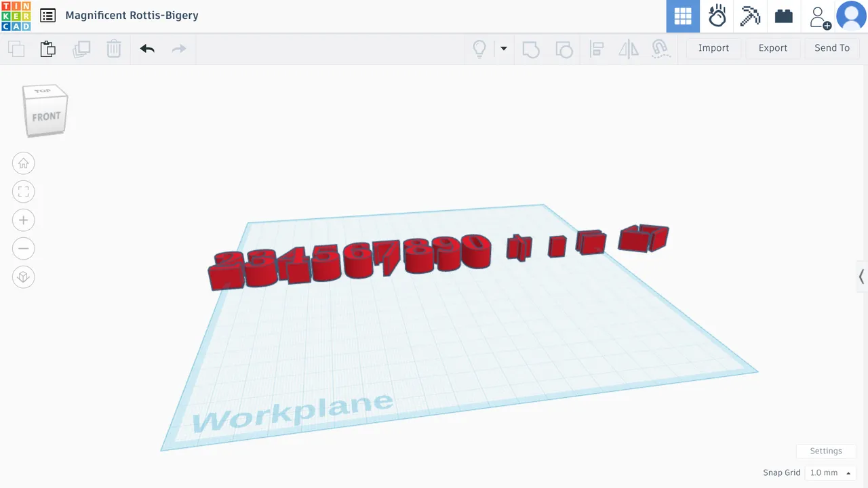
Task: Click the Mirror tool icon
Action: [x=629, y=49]
